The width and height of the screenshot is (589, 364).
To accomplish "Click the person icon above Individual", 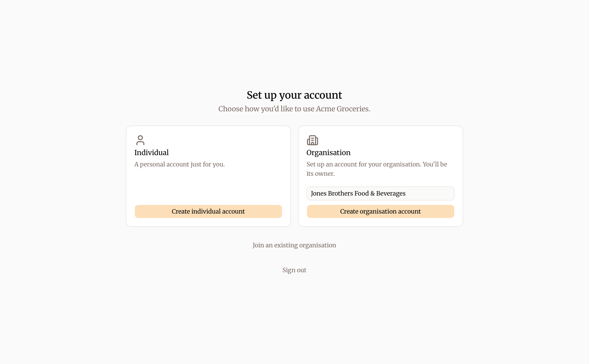I will (x=140, y=140).
